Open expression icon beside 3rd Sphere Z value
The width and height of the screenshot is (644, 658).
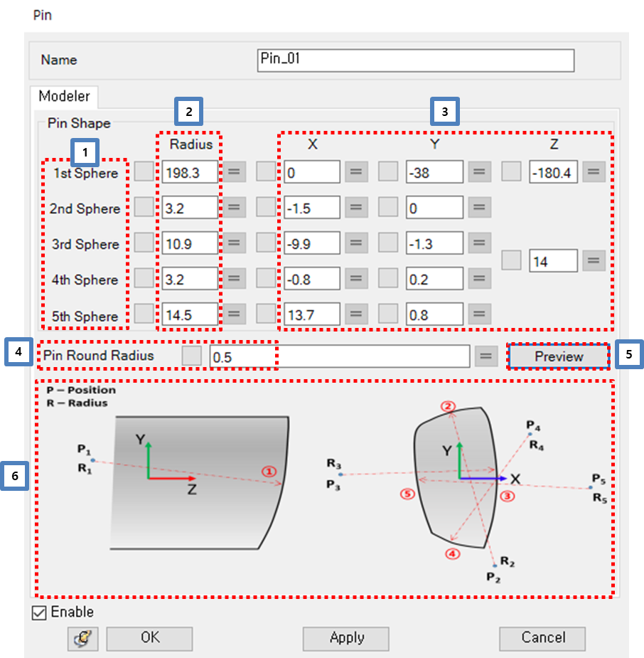click(594, 260)
